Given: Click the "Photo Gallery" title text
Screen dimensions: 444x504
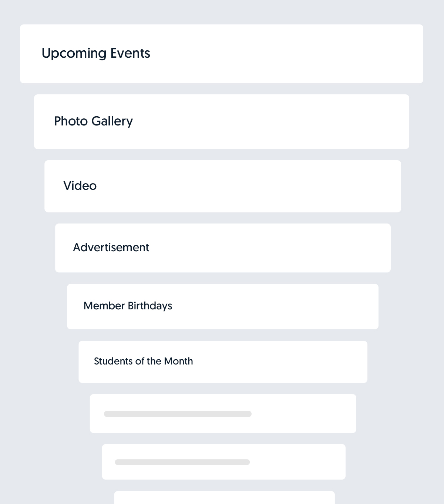Looking at the screenshot, I should coord(93,121).
